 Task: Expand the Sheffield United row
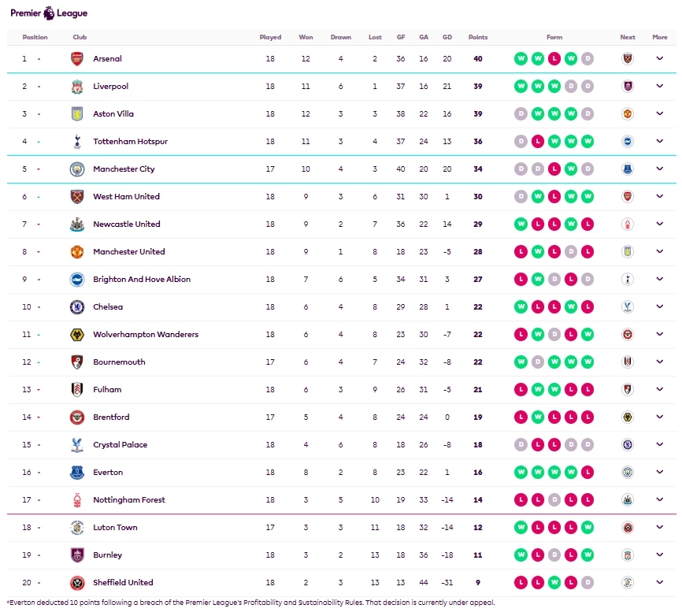pyautogui.click(x=660, y=583)
